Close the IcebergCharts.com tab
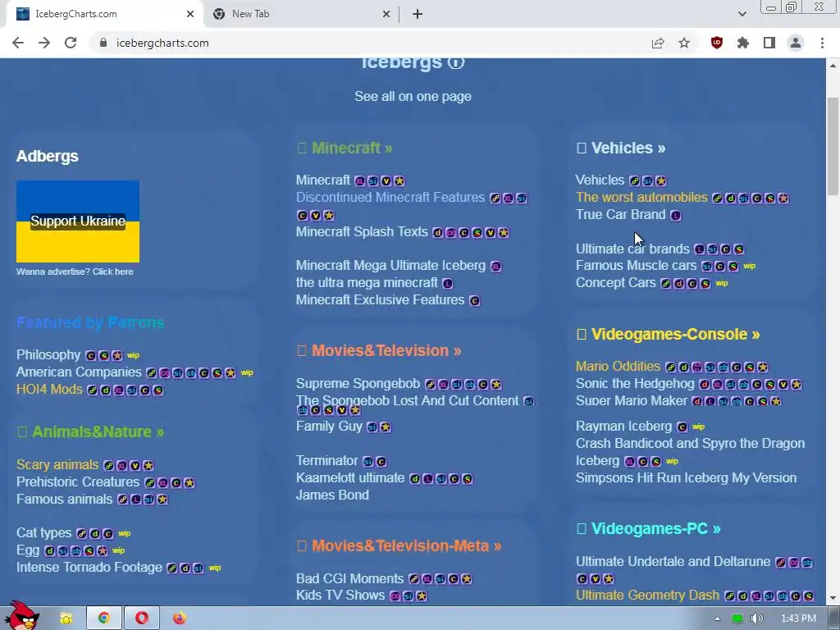840x630 pixels. tap(190, 15)
